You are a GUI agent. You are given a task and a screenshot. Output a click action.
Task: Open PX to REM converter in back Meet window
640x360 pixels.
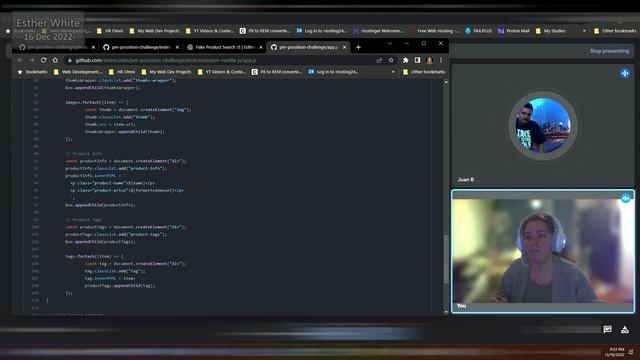pos(264,31)
